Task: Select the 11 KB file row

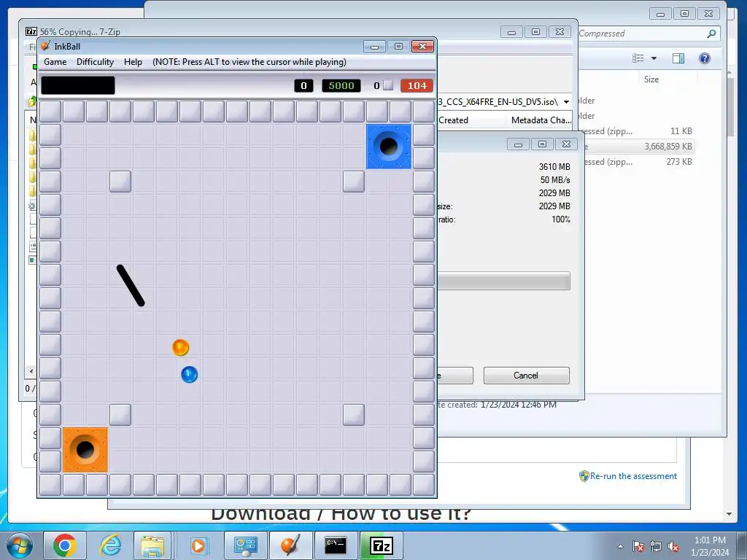Action: pos(638,131)
